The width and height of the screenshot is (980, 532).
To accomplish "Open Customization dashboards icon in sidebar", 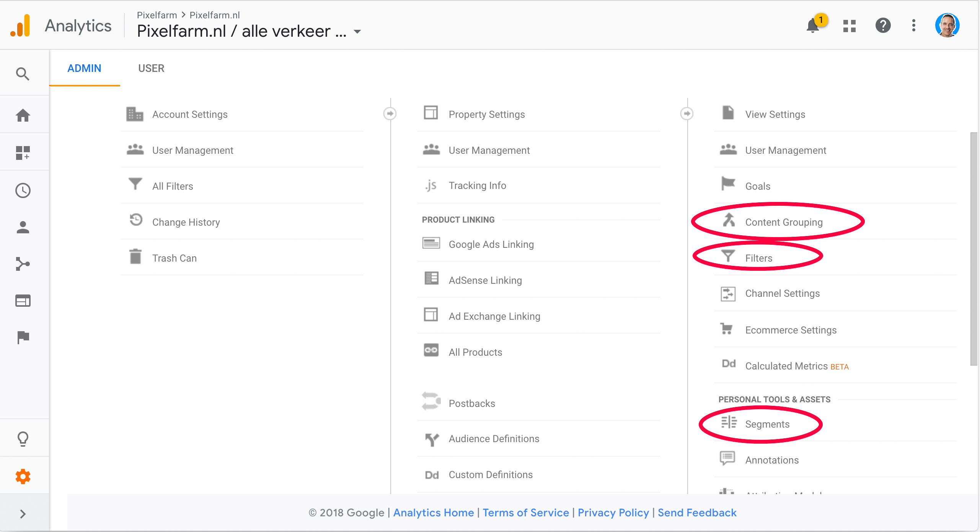I will coord(23,153).
